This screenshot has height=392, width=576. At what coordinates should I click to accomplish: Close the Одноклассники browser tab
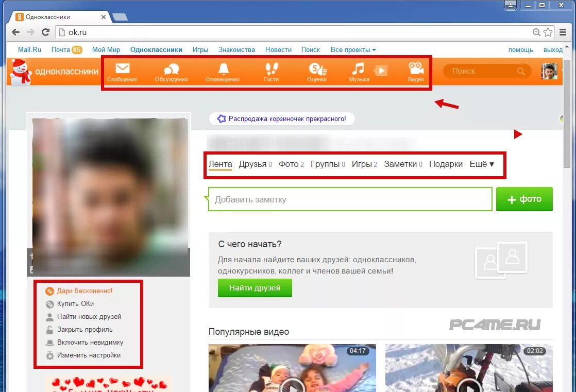(x=103, y=17)
